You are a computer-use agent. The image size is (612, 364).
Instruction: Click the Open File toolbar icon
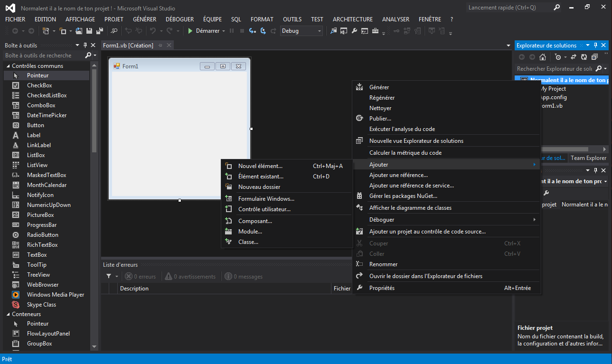(x=79, y=31)
